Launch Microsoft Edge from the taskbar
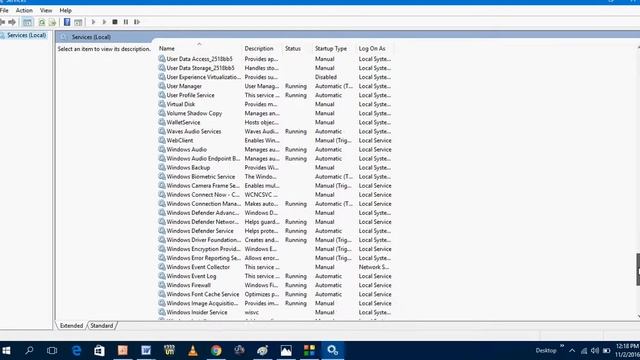The image size is (640, 360). pos(76,350)
